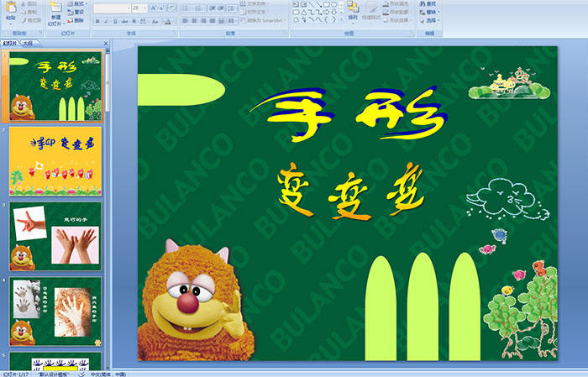Justify the paragraph text

click(213, 21)
